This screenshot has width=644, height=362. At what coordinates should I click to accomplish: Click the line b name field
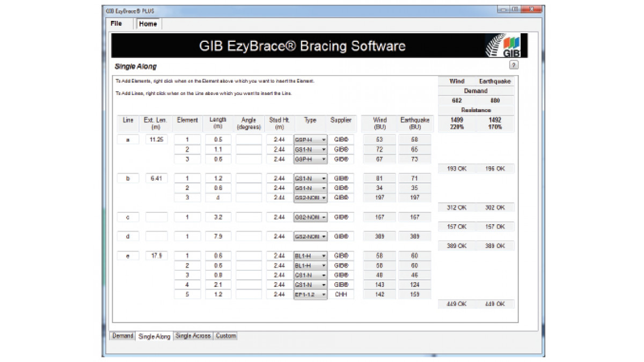[x=128, y=179]
